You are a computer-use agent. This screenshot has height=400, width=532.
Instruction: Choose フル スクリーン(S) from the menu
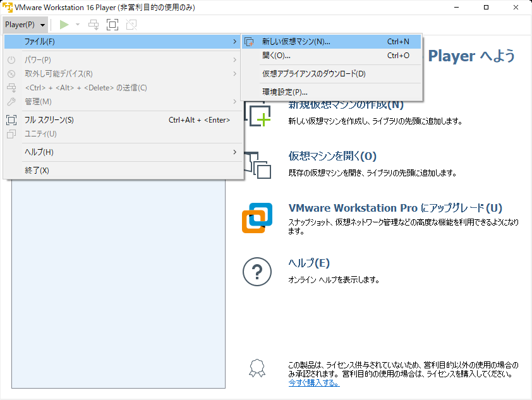123,120
